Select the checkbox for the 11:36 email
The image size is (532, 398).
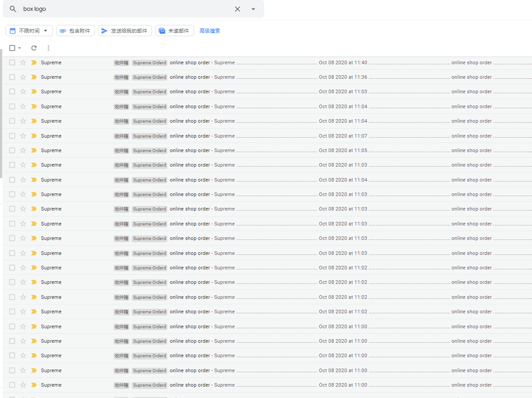(12, 77)
